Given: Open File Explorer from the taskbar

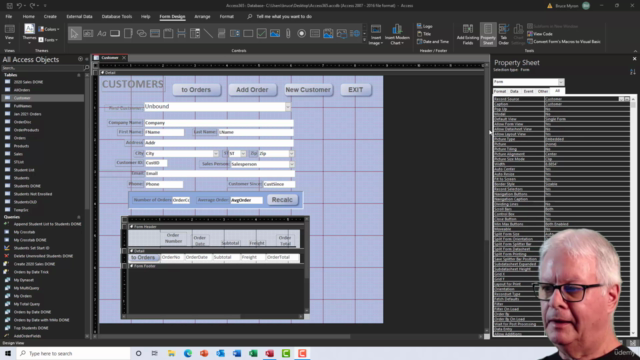Looking at the screenshot, I should pyautogui.click(x=171, y=353).
